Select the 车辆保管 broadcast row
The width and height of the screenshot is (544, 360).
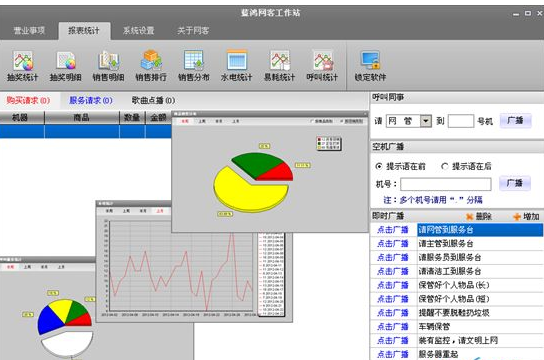pos(480,327)
